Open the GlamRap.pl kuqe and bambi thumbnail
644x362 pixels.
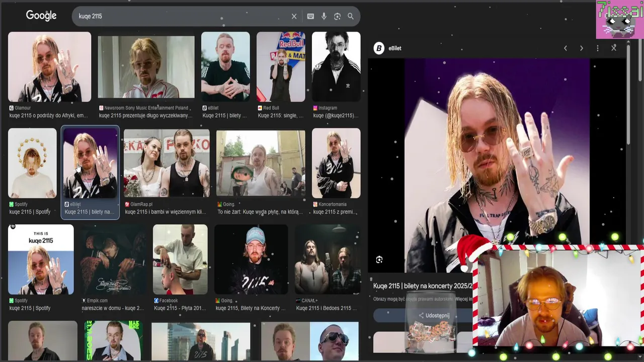[167, 163]
